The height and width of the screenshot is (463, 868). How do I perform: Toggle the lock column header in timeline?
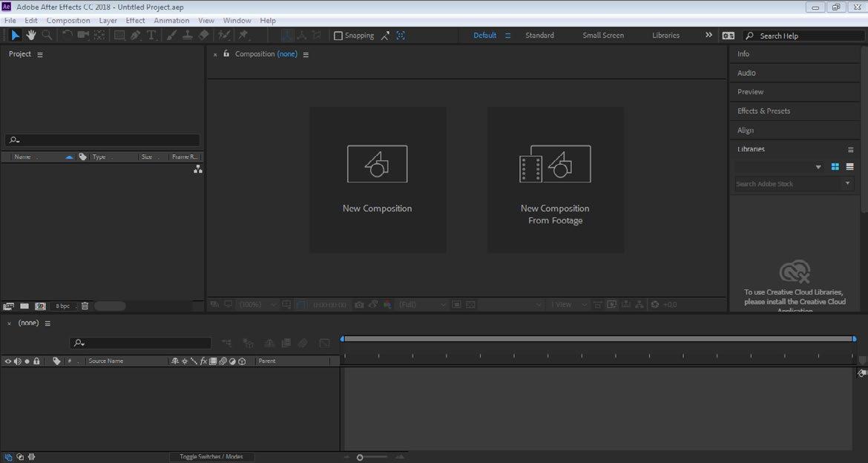pos(36,361)
